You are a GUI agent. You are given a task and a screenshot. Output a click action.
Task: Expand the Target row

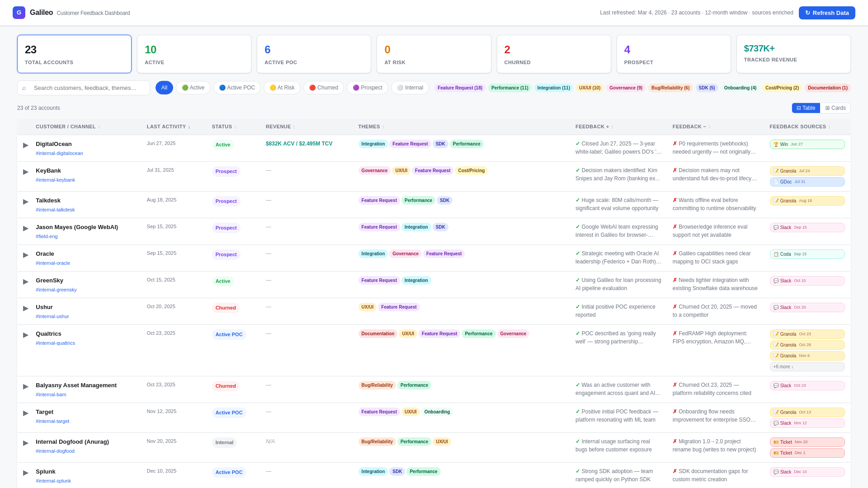26,413
